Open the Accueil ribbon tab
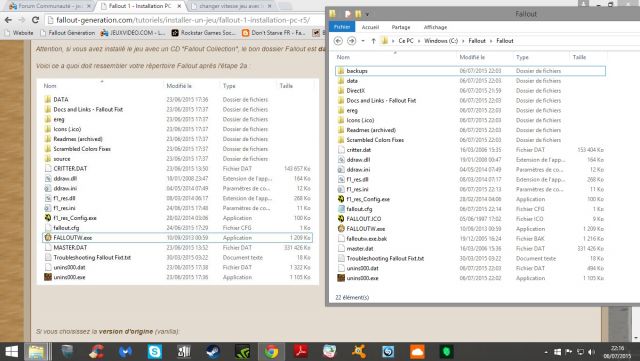 coord(370,27)
